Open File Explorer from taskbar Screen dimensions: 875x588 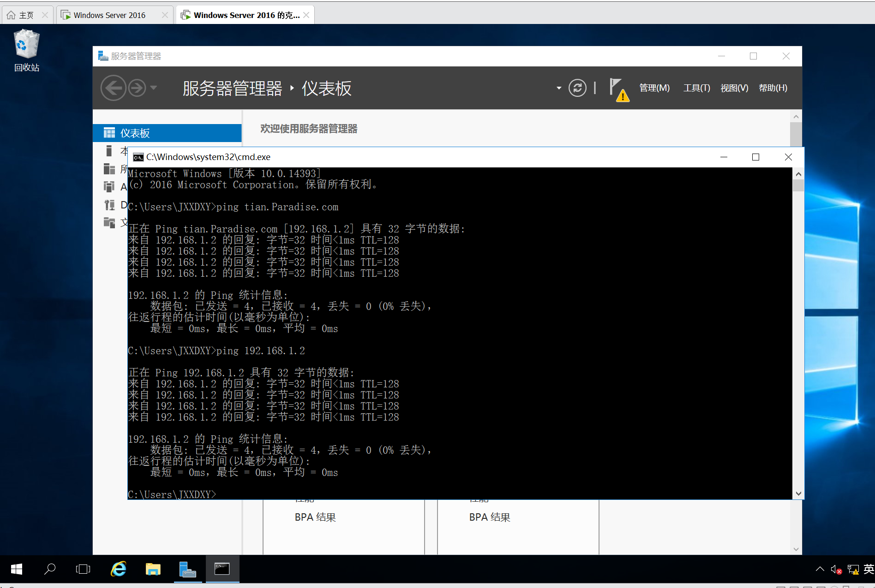(153, 569)
